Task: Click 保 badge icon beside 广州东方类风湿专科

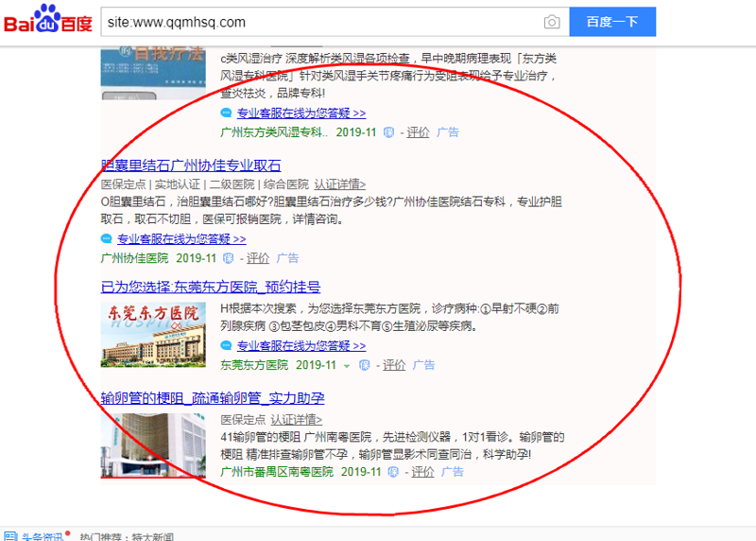Action: (x=388, y=132)
